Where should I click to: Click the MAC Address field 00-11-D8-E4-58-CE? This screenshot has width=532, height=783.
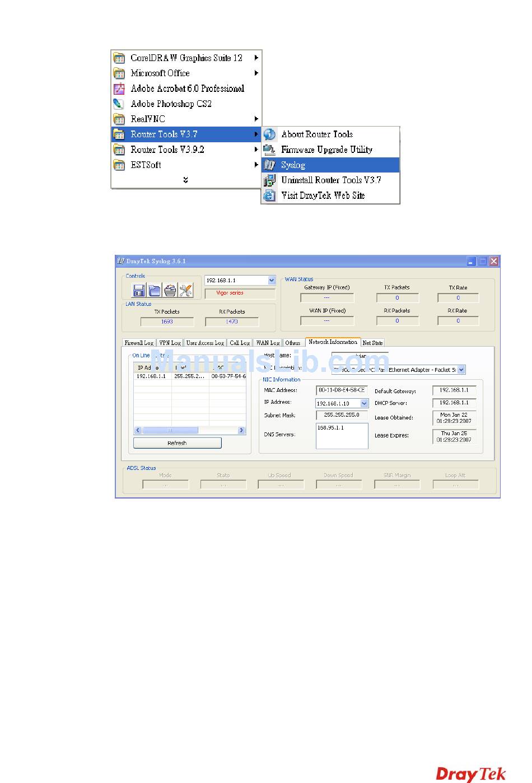(x=342, y=390)
